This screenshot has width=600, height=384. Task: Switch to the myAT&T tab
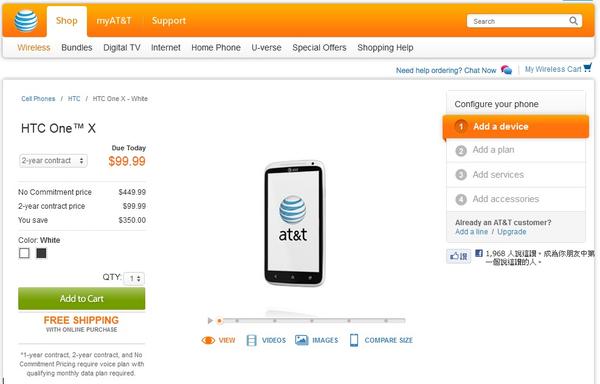114,21
